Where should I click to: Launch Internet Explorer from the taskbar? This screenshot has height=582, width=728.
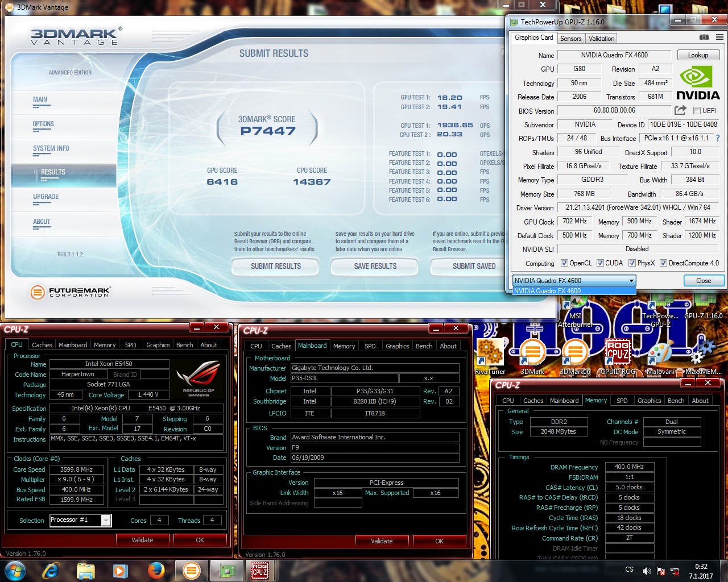(x=51, y=570)
